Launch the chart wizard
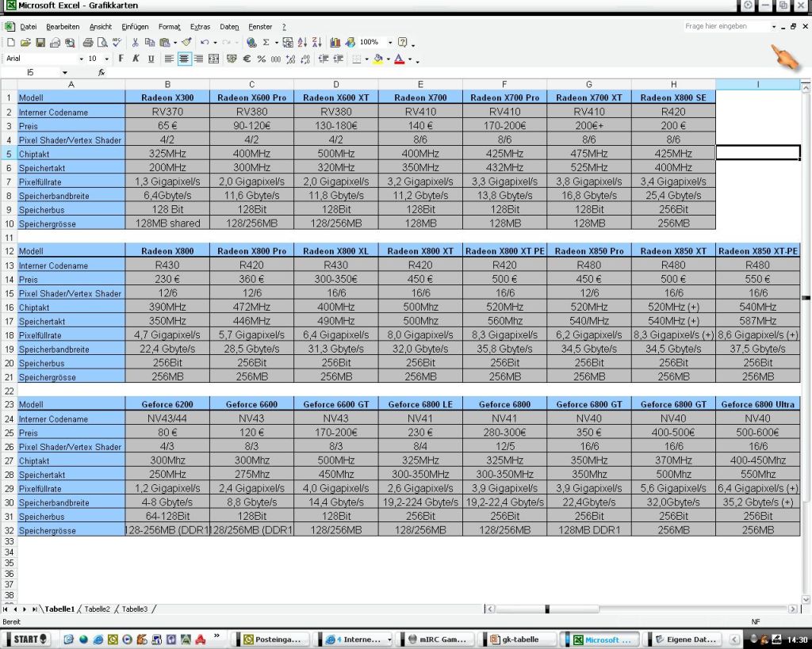The width and height of the screenshot is (812, 649). pyautogui.click(x=335, y=43)
